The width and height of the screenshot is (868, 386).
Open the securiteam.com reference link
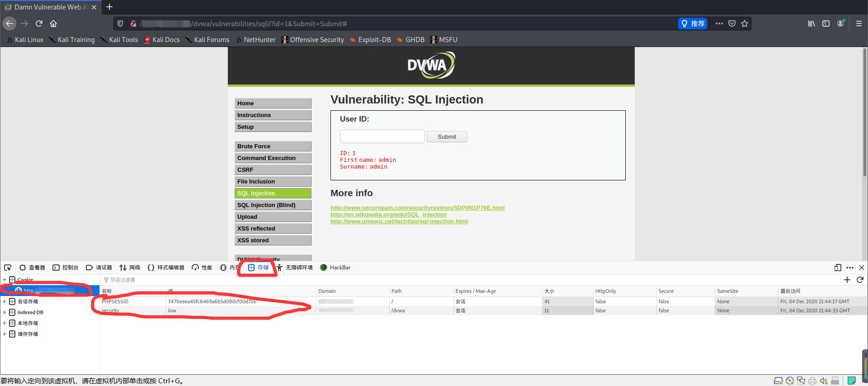(x=417, y=208)
